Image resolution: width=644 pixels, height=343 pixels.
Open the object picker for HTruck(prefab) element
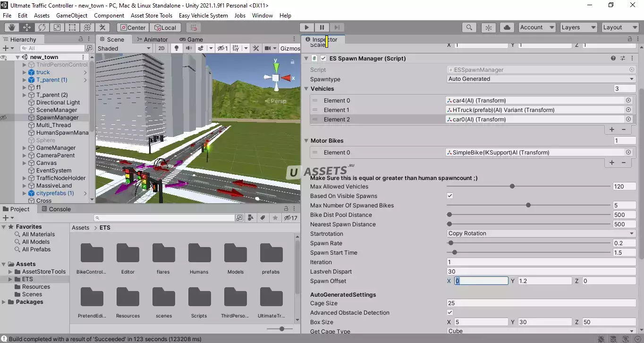[x=628, y=110]
